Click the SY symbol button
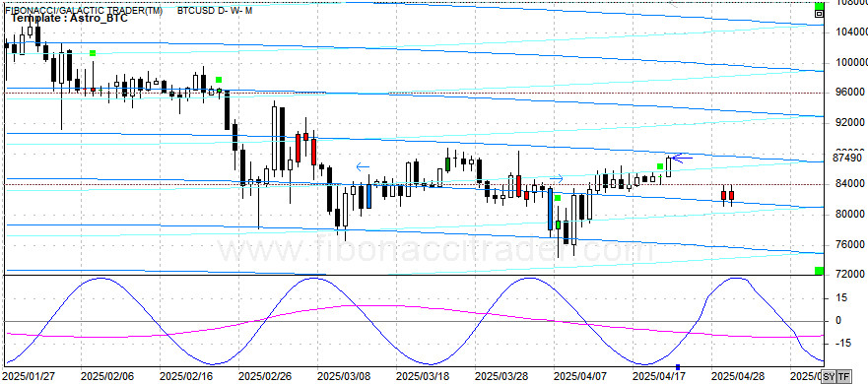The height and width of the screenshot is (384, 868). pyautogui.click(x=829, y=376)
